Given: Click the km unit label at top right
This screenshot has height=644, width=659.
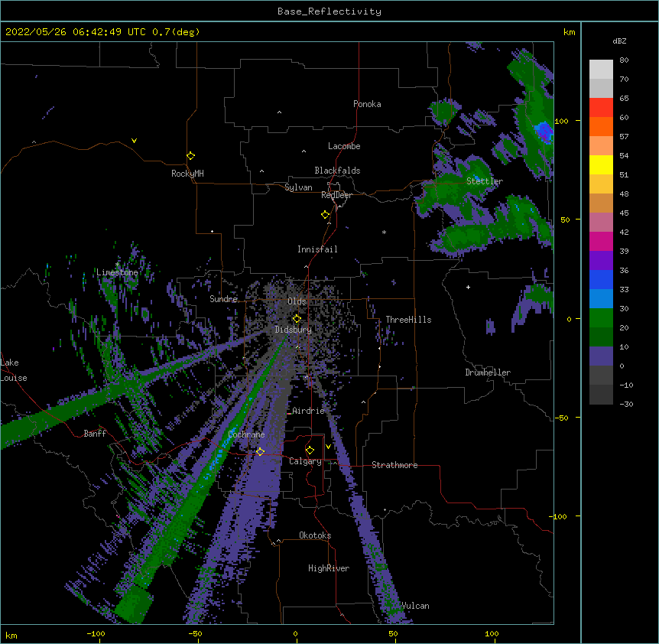Looking at the screenshot, I should (569, 32).
